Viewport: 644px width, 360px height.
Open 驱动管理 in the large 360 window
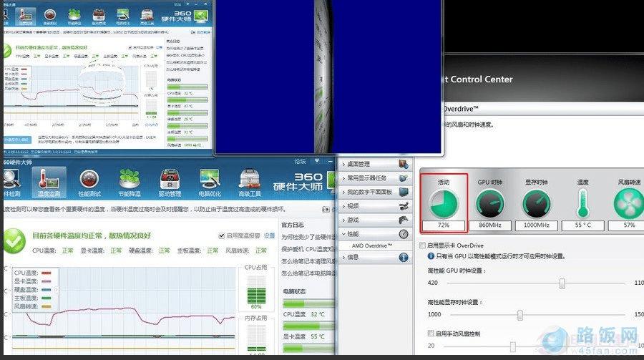click(170, 183)
